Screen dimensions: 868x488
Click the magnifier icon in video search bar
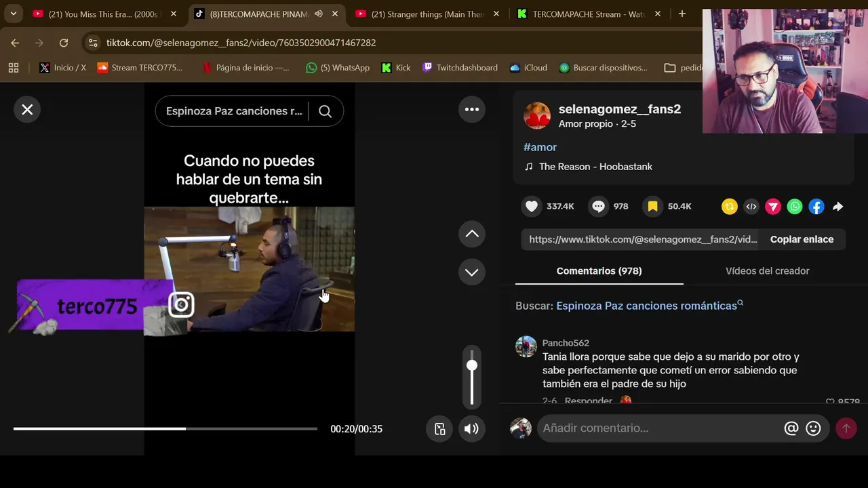tap(325, 111)
